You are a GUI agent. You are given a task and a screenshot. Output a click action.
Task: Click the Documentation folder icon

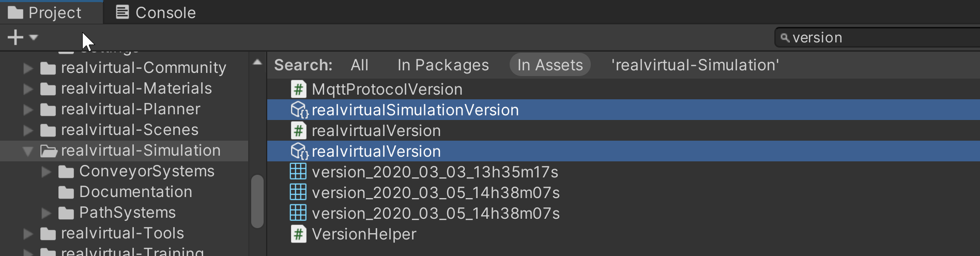pyautogui.click(x=66, y=192)
